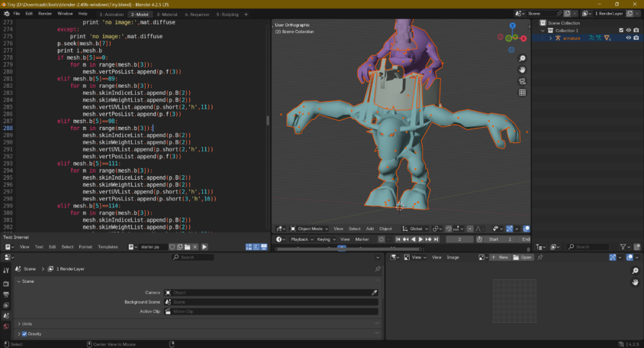Toggle the Collection 1 exclude checkbox

tap(621, 30)
